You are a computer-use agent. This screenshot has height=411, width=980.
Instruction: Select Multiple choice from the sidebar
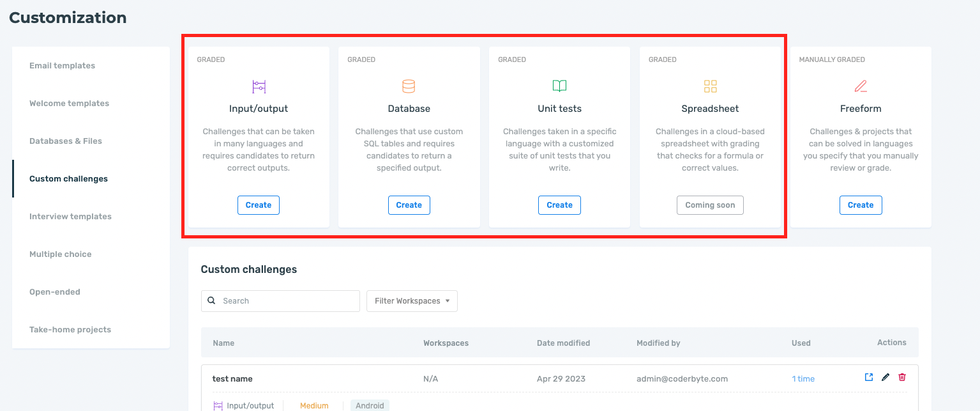tap(60, 254)
